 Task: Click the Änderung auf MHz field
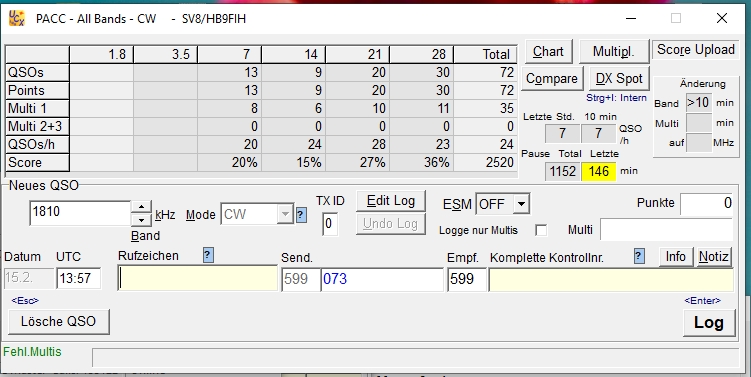pyautogui.click(x=699, y=143)
